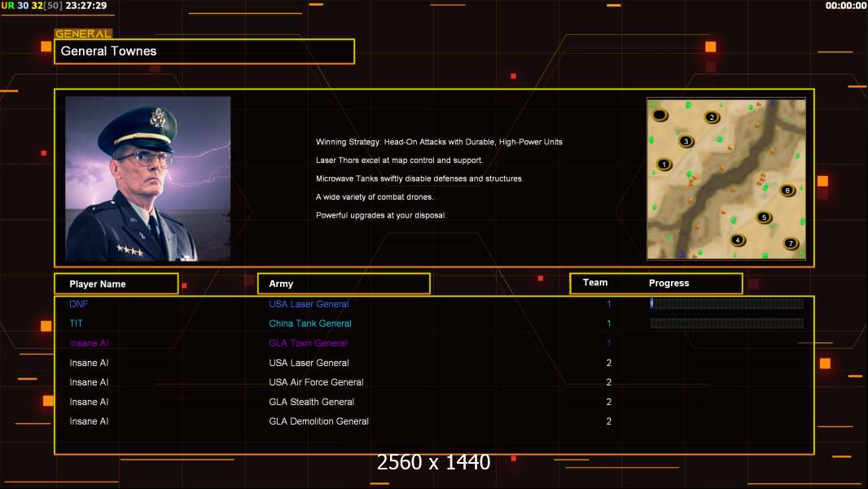
Task: Click Insane AI in GLA Stealth General row
Action: pos(89,402)
